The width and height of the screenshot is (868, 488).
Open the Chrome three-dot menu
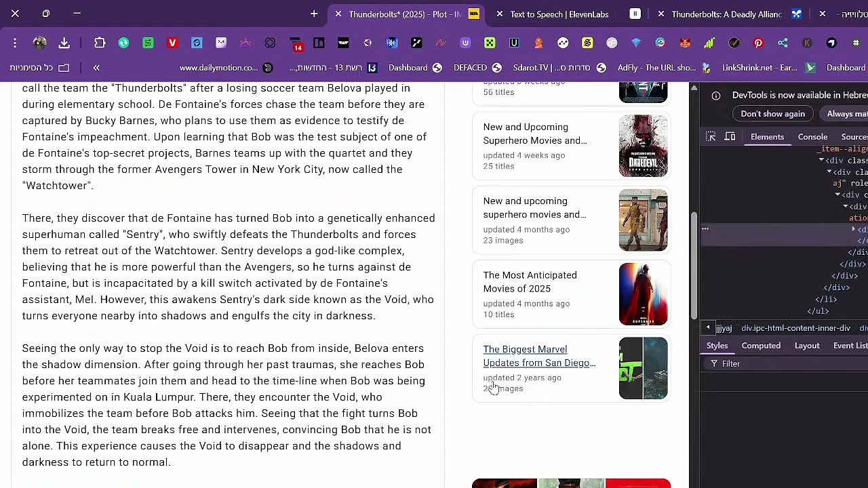[15, 43]
